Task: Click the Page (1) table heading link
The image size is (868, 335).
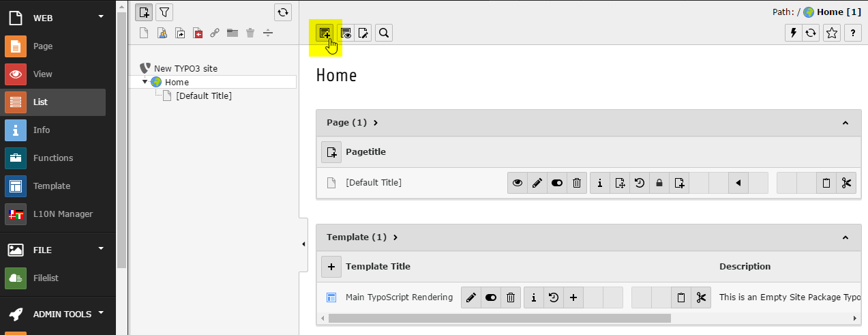Action: (x=347, y=123)
